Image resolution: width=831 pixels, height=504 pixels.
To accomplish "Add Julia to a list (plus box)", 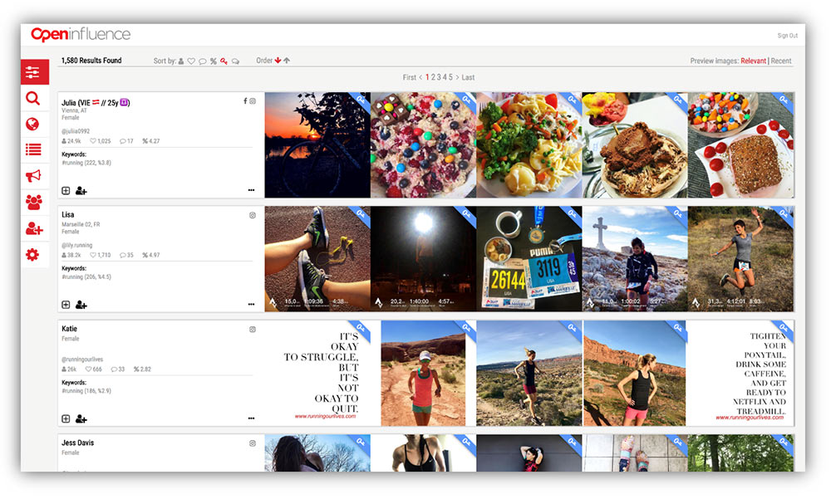I will (x=66, y=191).
